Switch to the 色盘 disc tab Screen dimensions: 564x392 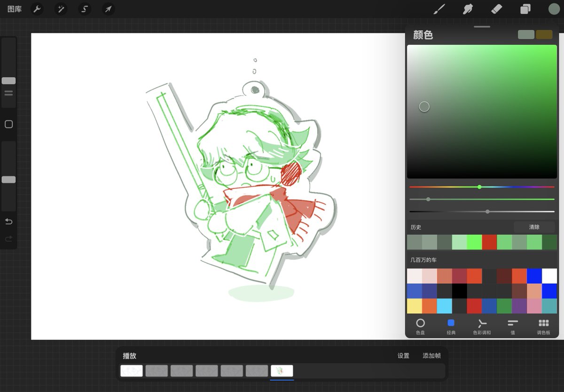tap(420, 327)
